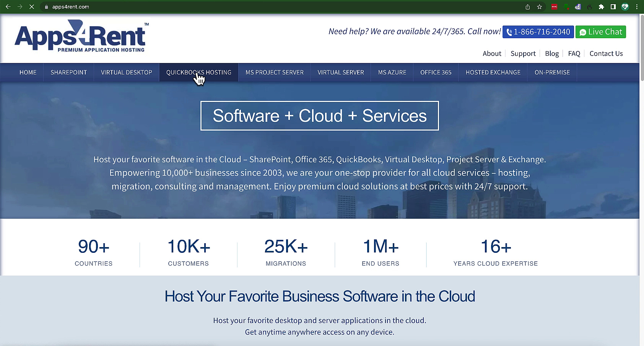Open the SharePoint navigation item
The width and height of the screenshot is (644, 346).
coord(68,72)
